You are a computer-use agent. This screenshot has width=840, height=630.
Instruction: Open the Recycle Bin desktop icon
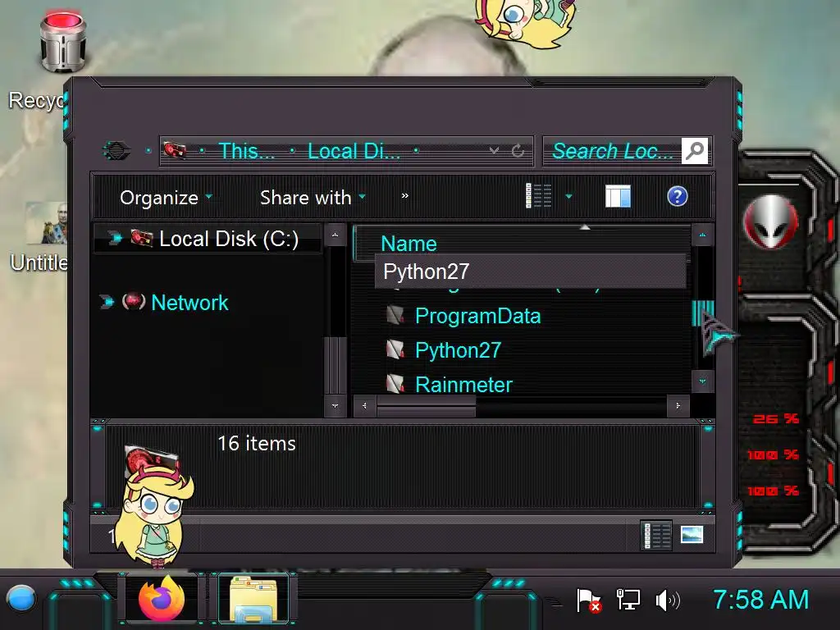(x=62, y=43)
